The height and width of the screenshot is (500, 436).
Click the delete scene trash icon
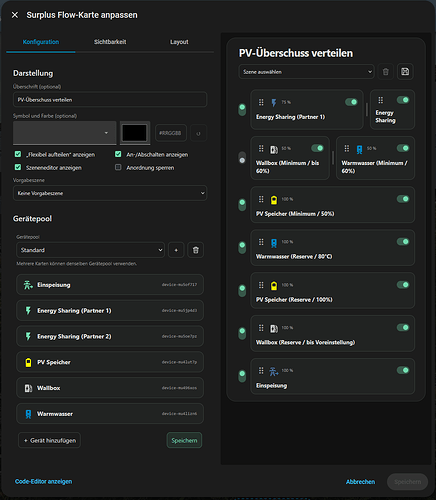click(x=386, y=72)
